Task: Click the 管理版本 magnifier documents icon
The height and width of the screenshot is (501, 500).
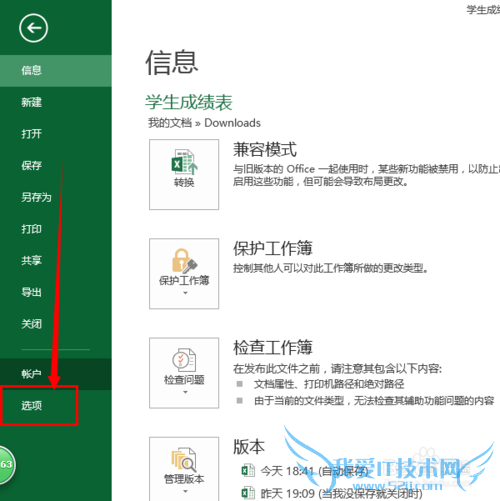Action: pos(184,460)
